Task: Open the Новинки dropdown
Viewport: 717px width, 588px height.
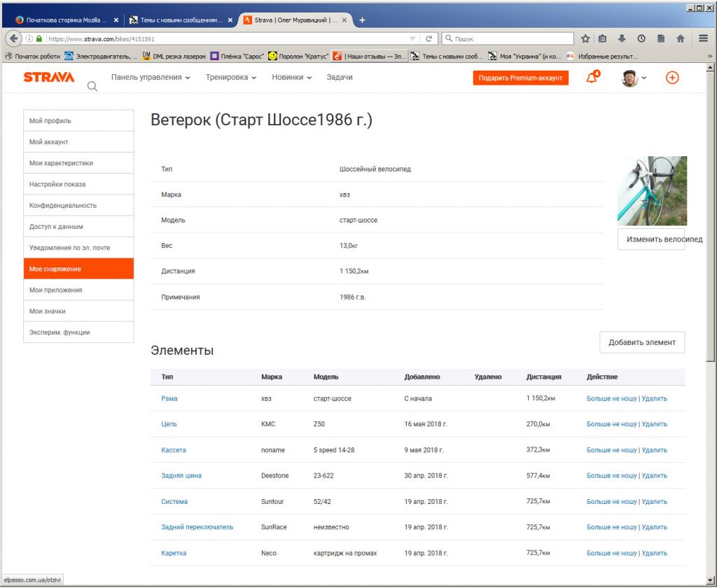Action: click(x=292, y=78)
